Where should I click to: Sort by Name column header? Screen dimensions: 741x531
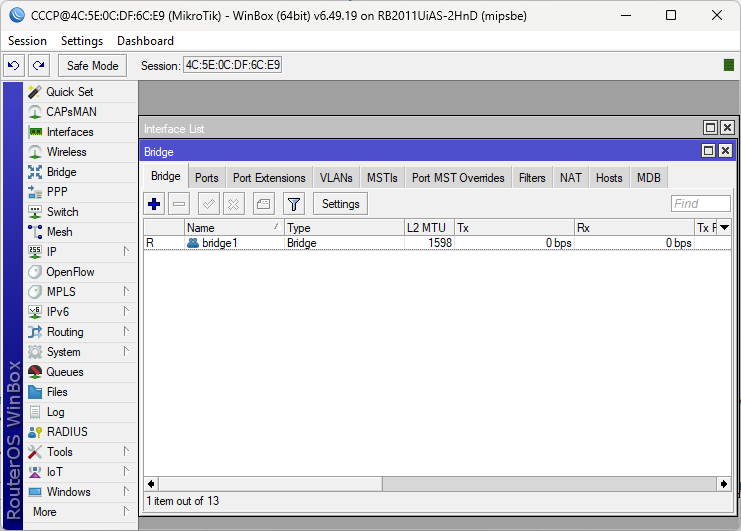pyautogui.click(x=234, y=228)
